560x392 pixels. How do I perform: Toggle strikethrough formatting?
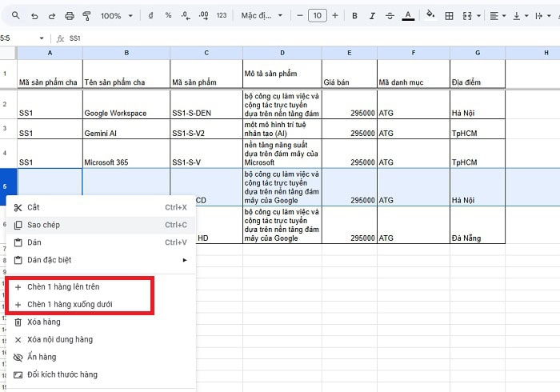390,16
